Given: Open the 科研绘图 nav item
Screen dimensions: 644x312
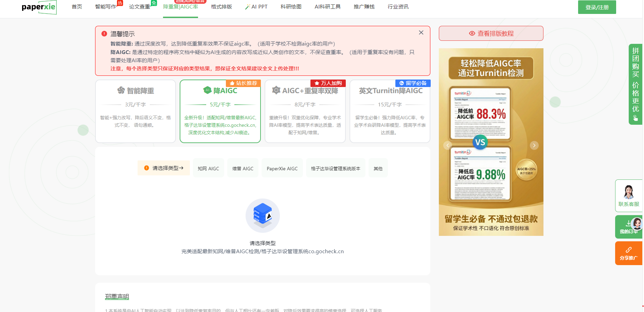Looking at the screenshot, I should click(291, 7).
